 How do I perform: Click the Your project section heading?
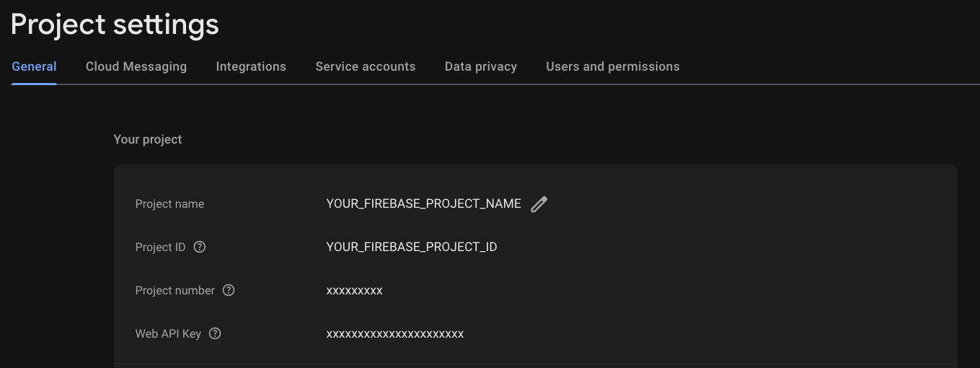click(x=148, y=139)
